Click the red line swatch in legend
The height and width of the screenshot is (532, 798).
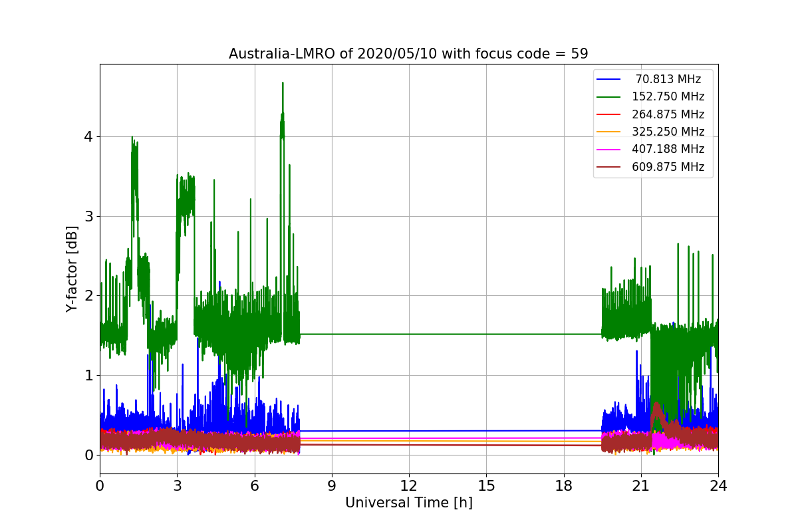pos(609,114)
